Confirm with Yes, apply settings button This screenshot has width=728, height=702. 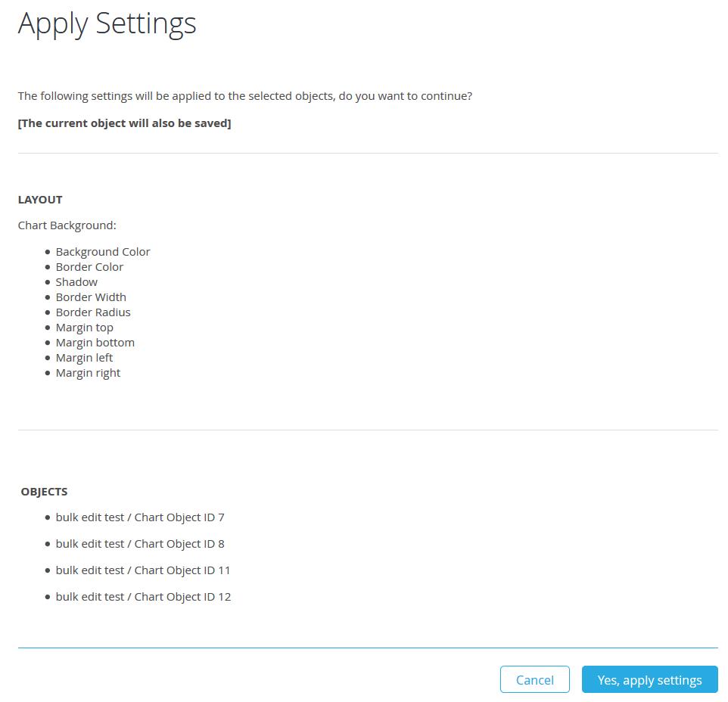[x=649, y=679]
